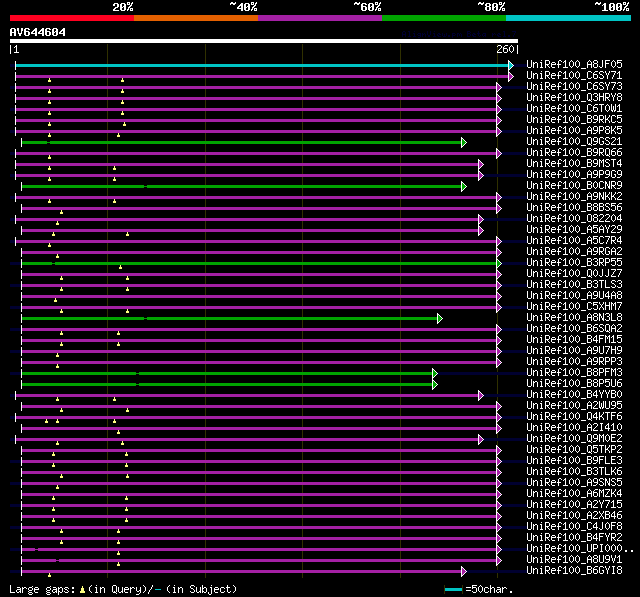Click the purple ~60% segment of color legend
This screenshot has width=640, height=597.
pos(320,18)
